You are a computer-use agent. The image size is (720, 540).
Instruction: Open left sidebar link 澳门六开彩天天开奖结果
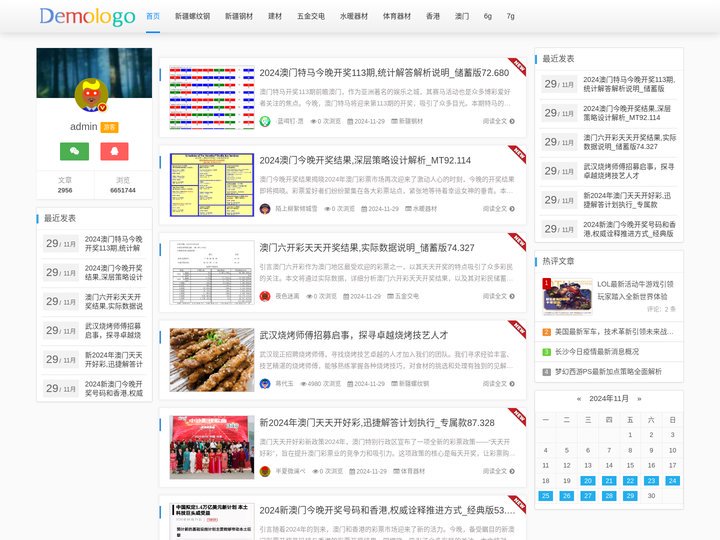[114, 302]
